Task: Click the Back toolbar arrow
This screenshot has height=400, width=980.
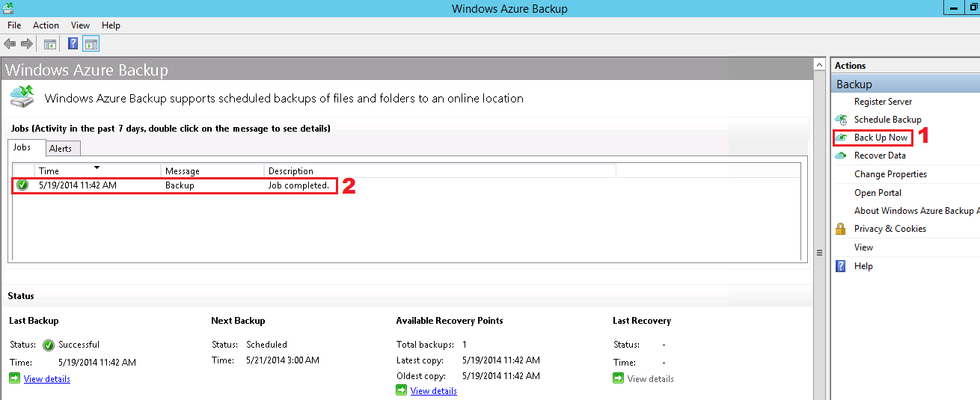Action: (10, 44)
